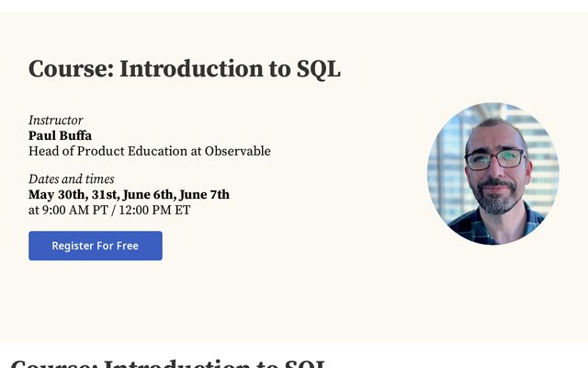Click the Register For Free button
Viewport: 588px width, 368px height.
(x=96, y=246)
